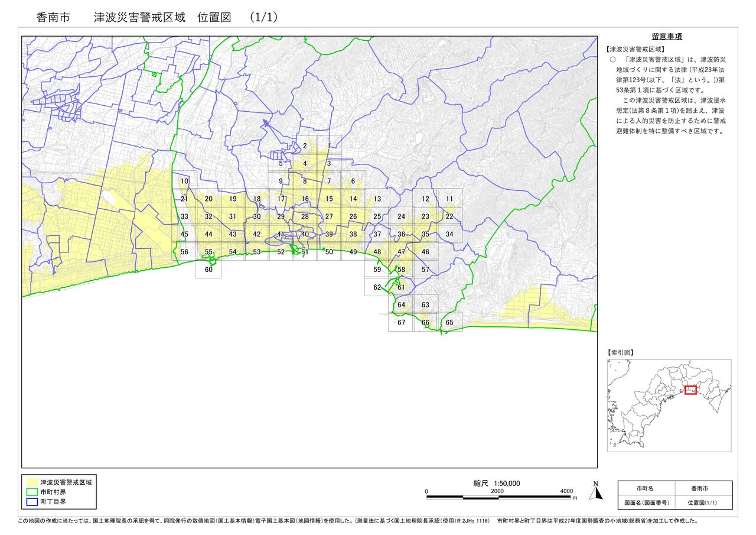Click map grid cell number 11
Screen dimensions: 756x535
click(x=449, y=199)
